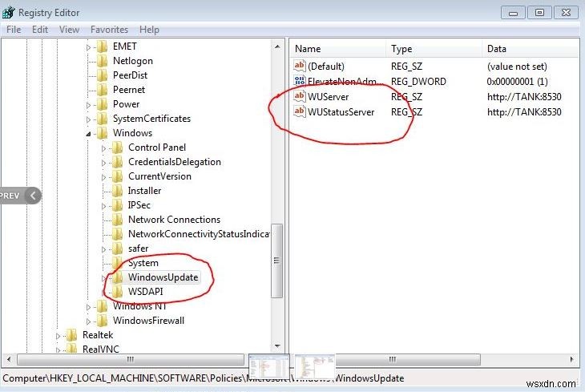Open the Help menu
The height and width of the screenshot is (392, 585).
point(149,30)
